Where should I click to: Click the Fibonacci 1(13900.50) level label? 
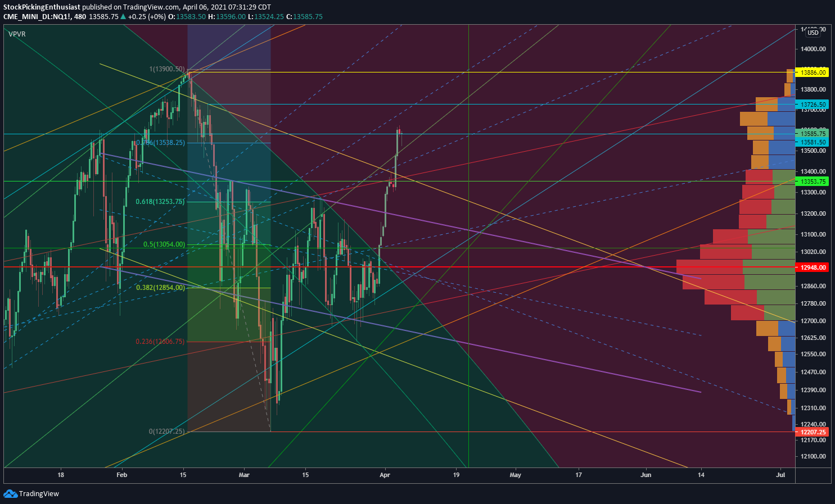point(167,69)
